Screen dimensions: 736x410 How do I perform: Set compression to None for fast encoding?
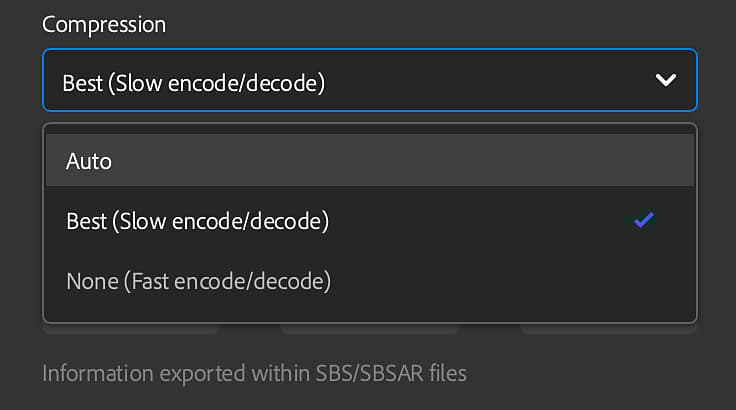click(198, 281)
